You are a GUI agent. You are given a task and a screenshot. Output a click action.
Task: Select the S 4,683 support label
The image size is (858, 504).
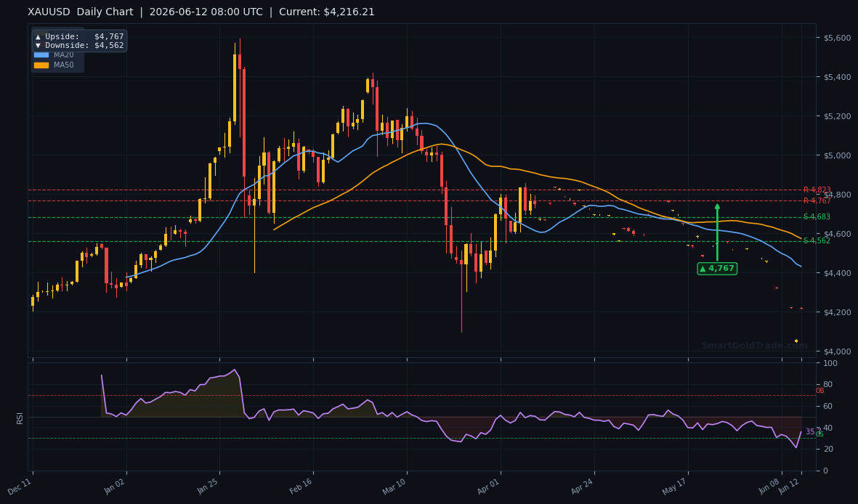coord(817,216)
